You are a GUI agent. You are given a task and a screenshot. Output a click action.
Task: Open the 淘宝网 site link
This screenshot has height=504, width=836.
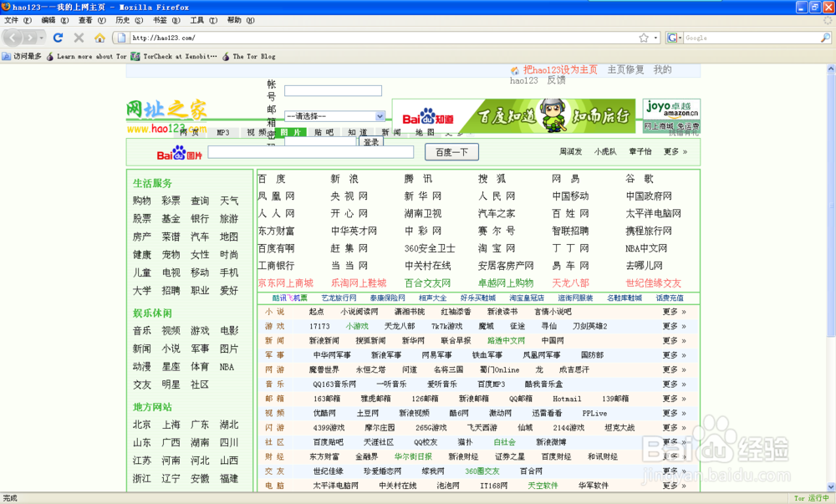click(497, 248)
